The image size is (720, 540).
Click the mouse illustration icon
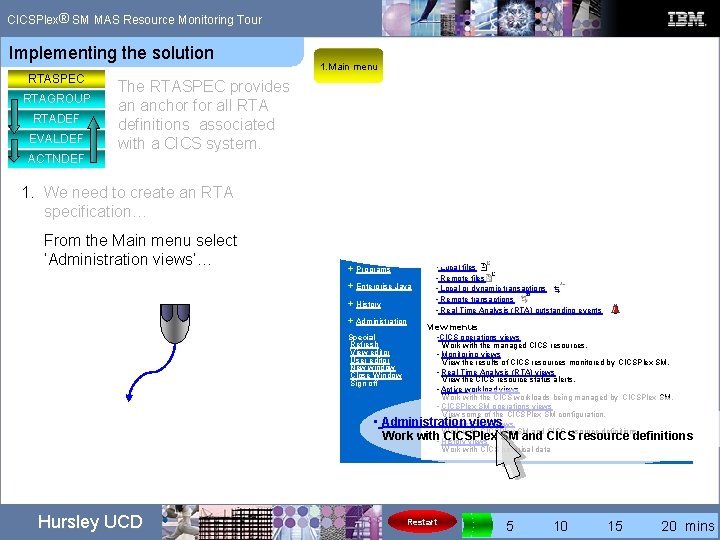coord(175,323)
